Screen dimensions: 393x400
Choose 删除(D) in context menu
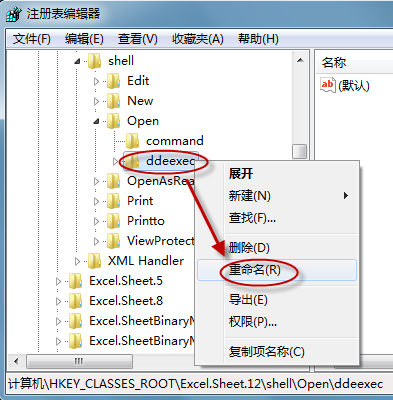coord(277,248)
